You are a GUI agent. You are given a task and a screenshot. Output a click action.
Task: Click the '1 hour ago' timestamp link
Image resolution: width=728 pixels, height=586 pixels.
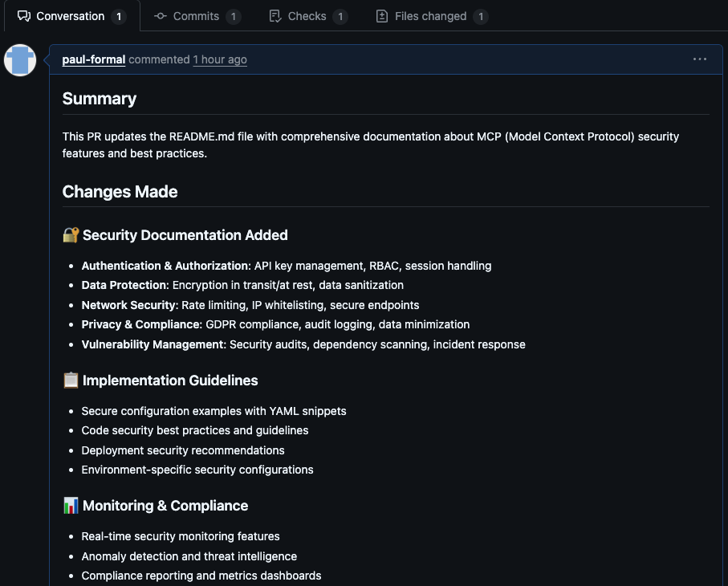[x=220, y=59]
